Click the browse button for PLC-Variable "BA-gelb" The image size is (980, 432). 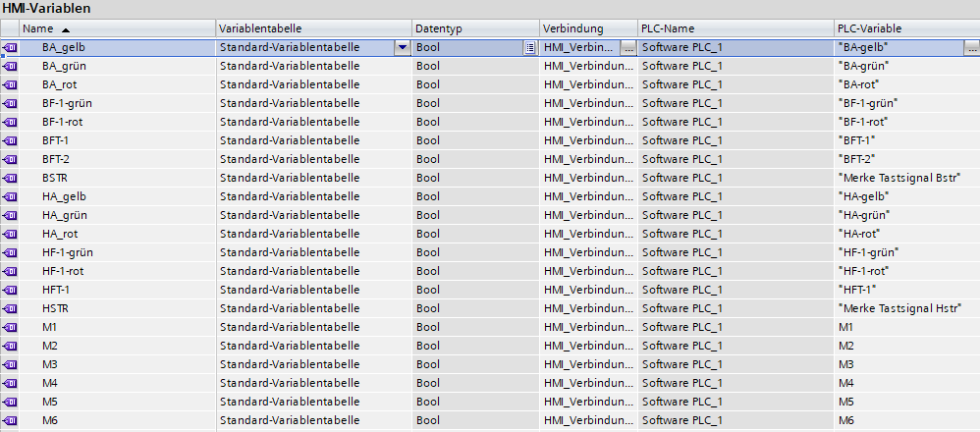click(971, 47)
